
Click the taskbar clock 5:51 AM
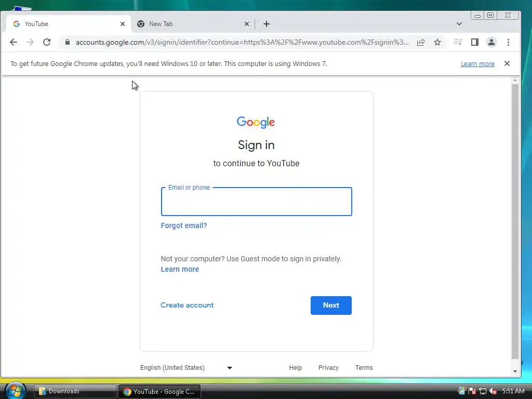coord(513,391)
